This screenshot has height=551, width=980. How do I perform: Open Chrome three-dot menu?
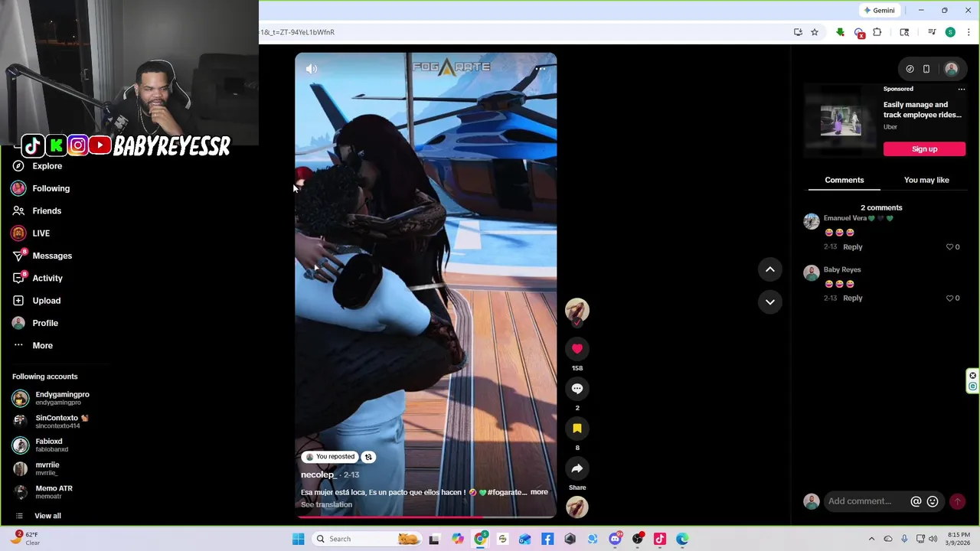pyautogui.click(x=969, y=32)
